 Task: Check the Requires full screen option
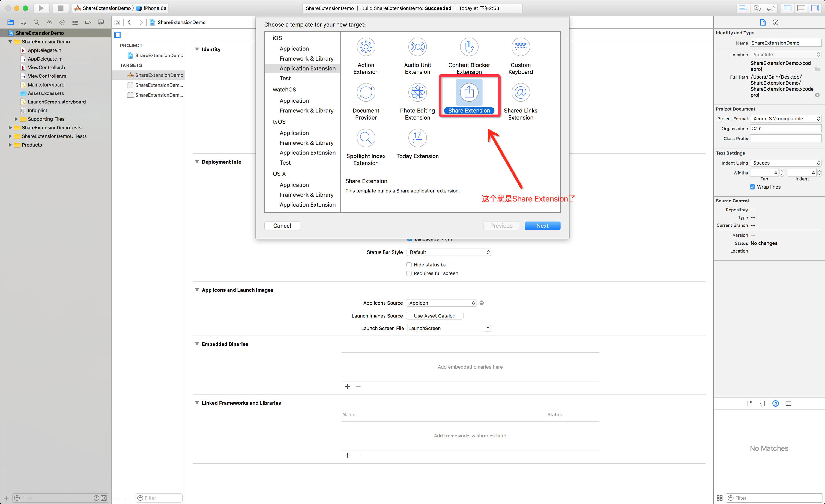(409, 273)
